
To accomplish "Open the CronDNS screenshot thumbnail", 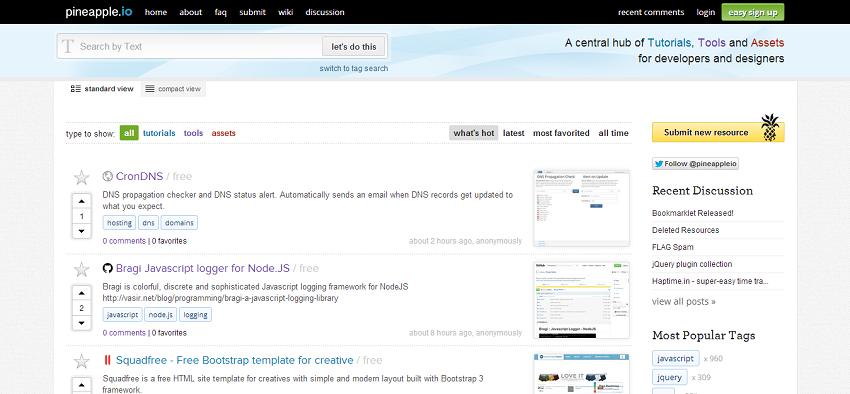I will [582, 208].
